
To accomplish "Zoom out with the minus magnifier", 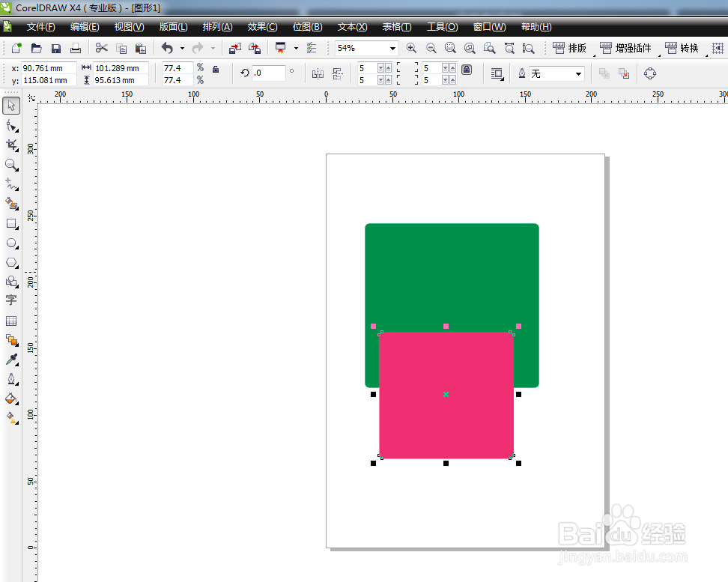I will (x=431, y=48).
